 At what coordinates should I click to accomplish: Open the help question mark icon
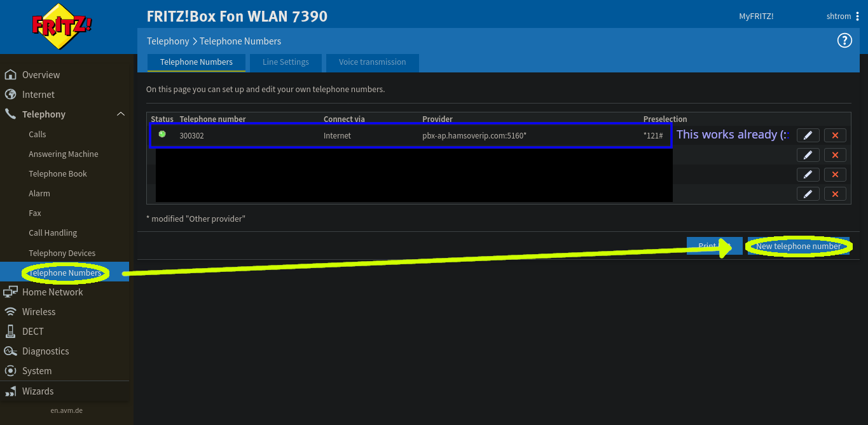[844, 41]
